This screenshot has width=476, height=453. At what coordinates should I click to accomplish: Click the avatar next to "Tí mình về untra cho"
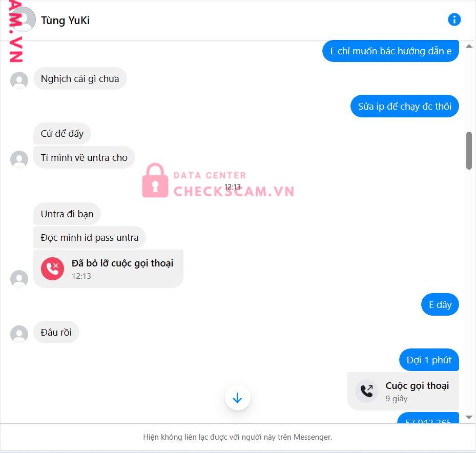click(x=19, y=159)
